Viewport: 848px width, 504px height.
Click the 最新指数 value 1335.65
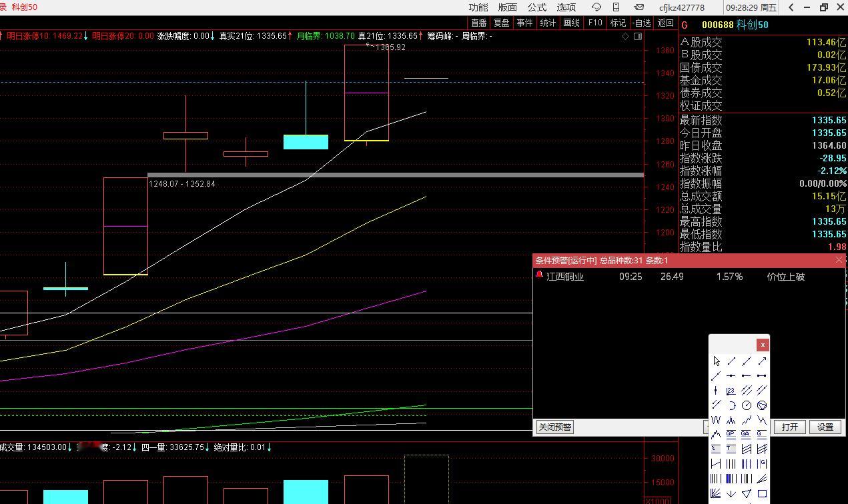829,121
